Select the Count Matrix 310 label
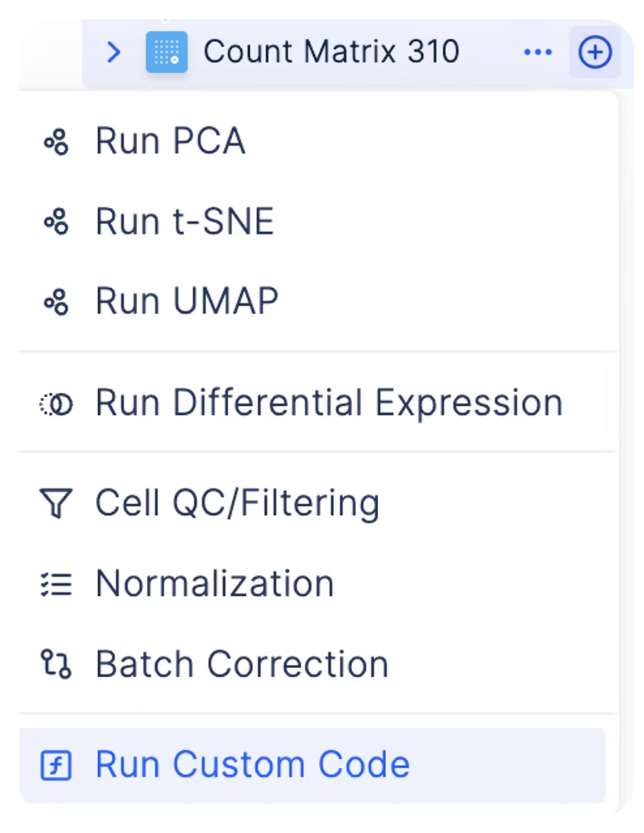Screen dimensions: 644x833 point(332,52)
